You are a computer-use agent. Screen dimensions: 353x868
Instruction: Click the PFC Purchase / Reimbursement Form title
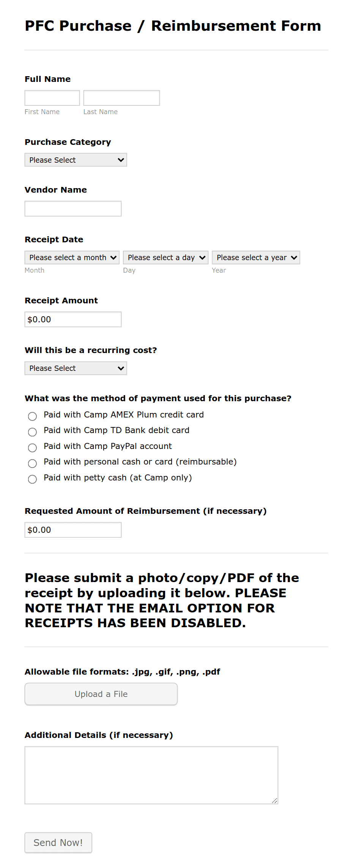tap(173, 25)
